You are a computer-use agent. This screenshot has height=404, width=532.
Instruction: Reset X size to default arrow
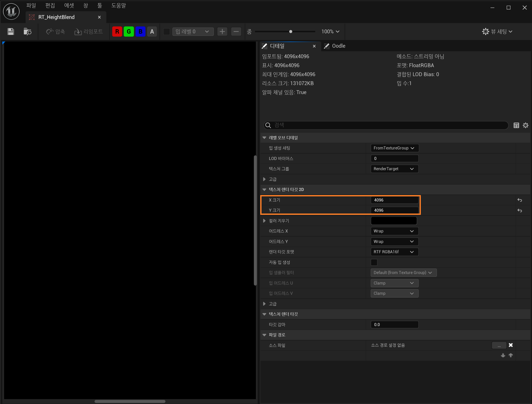pyautogui.click(x=519, y=200)
